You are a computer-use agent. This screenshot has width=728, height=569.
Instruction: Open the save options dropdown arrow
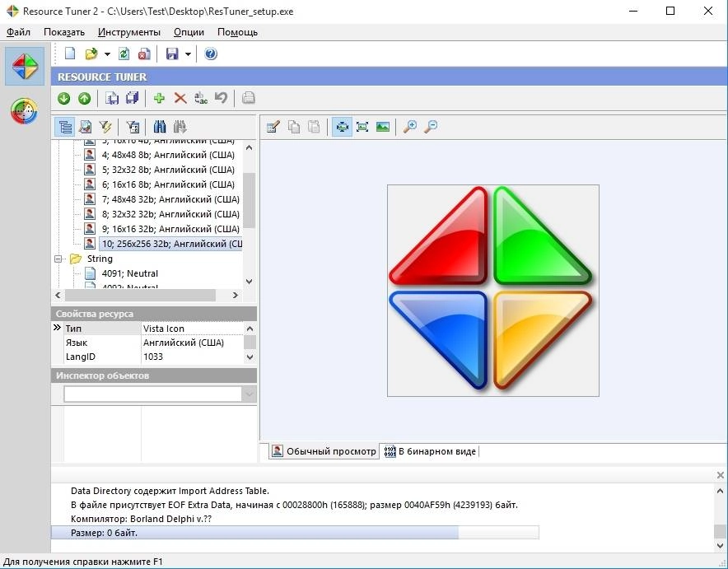click(188, 54)
